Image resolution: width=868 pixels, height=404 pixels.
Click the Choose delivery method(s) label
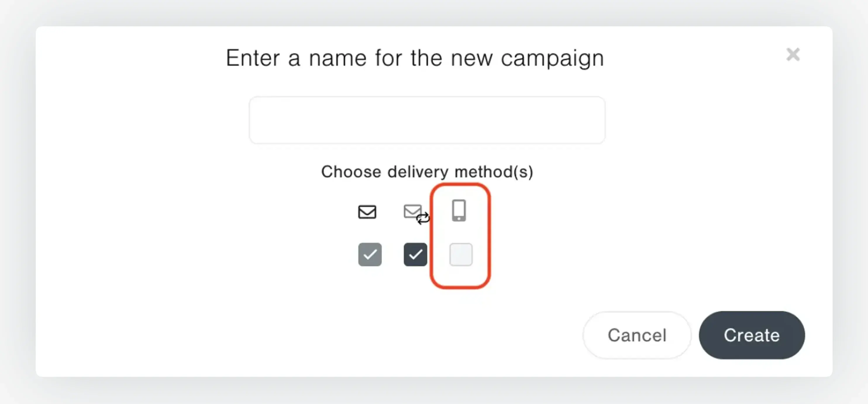click(427, 172)
